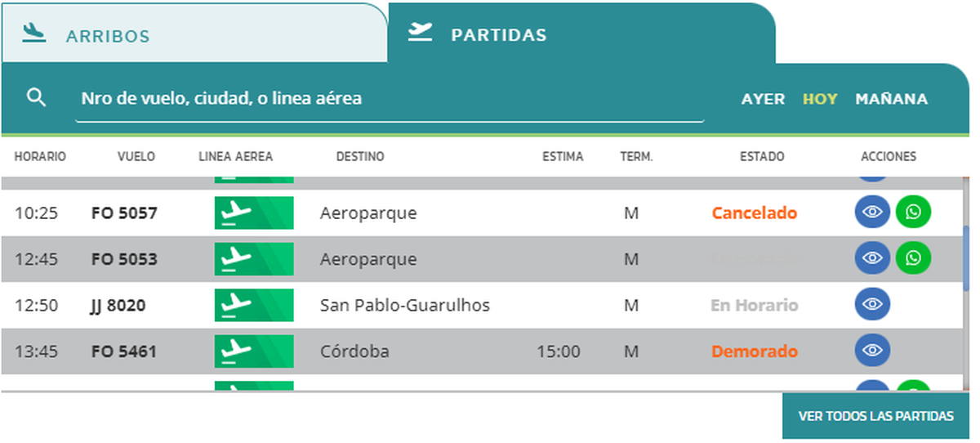Click airline logo for flight FO 5461
Viewport: 980px width, 443px height.
[253, 351]
